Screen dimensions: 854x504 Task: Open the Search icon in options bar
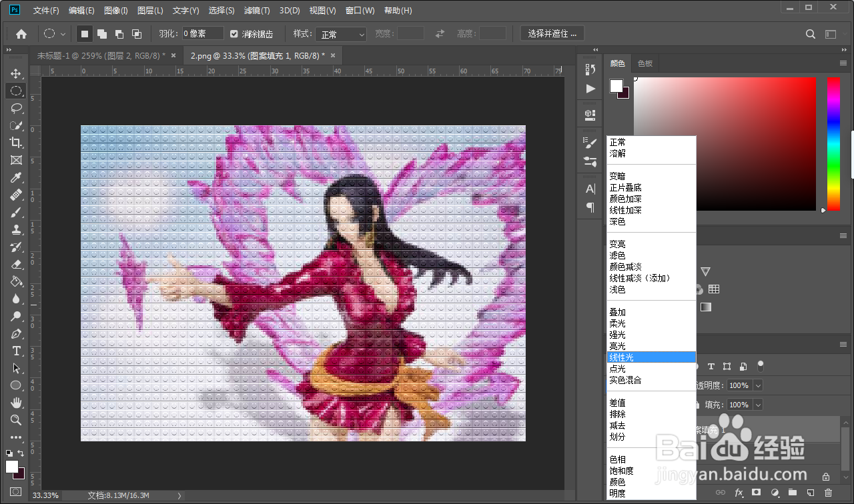point(811,34)
